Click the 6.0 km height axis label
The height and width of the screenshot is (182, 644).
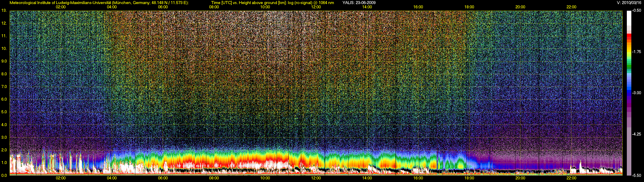4,99
